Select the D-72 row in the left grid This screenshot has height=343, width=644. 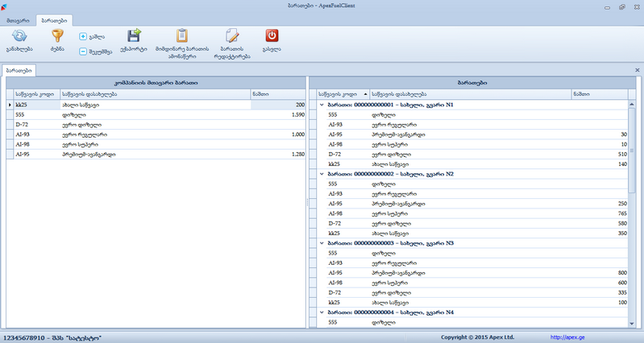156,125
